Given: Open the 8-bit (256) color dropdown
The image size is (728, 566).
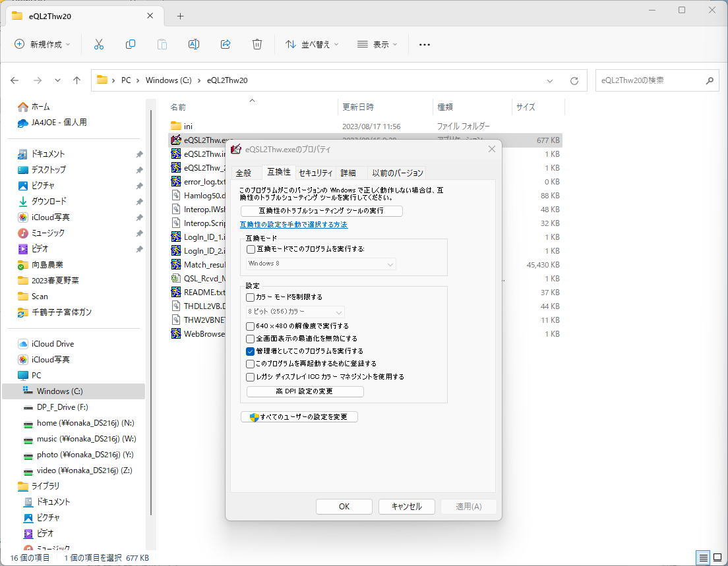Looking at the screenshot, I should tap(295, 312).
